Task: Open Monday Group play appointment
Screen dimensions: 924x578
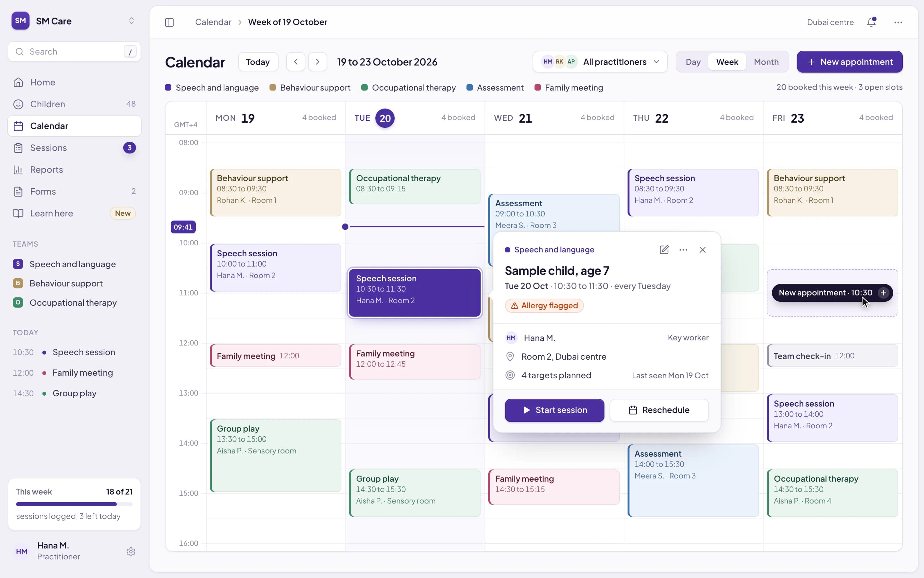Action: click(x=275, y=456)
